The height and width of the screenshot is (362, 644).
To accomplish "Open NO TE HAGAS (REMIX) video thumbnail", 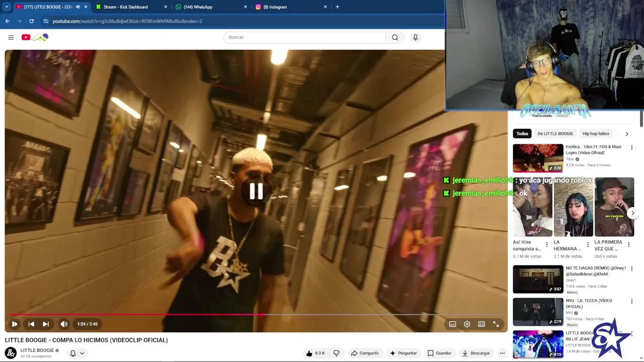I will coord(538,279).
